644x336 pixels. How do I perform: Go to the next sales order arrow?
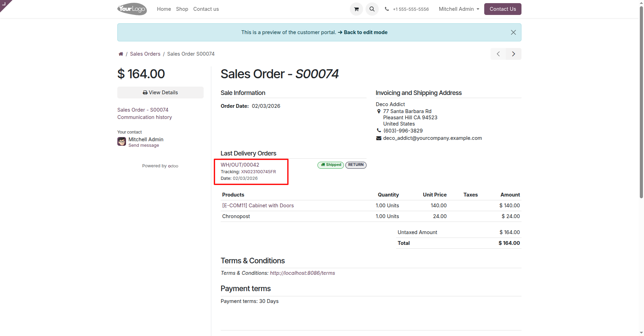pyautogui.click(x=513, y=54)
